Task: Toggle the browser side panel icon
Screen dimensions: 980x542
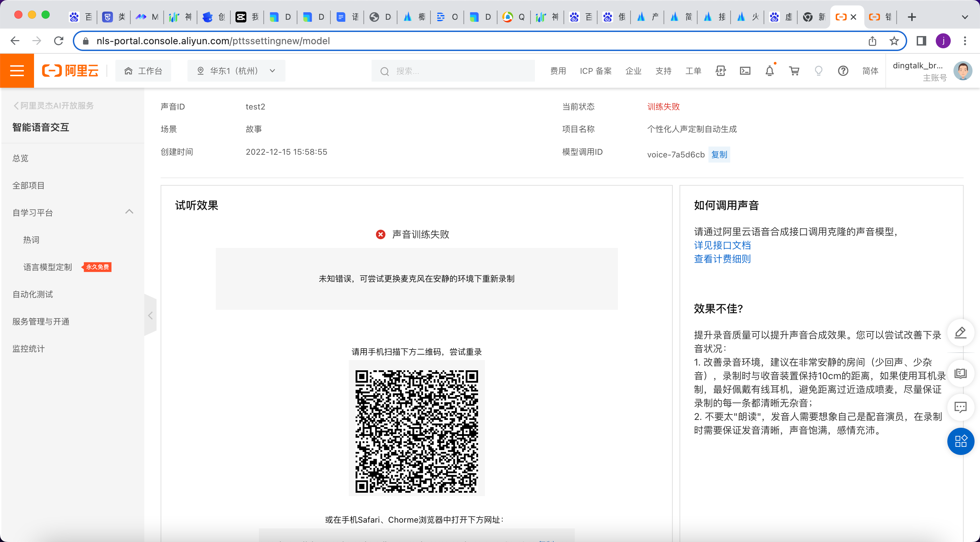Action: point(921,41)
